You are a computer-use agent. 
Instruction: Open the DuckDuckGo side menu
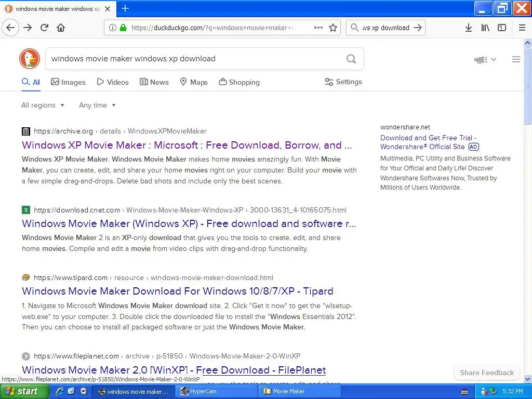pos(516,59)
